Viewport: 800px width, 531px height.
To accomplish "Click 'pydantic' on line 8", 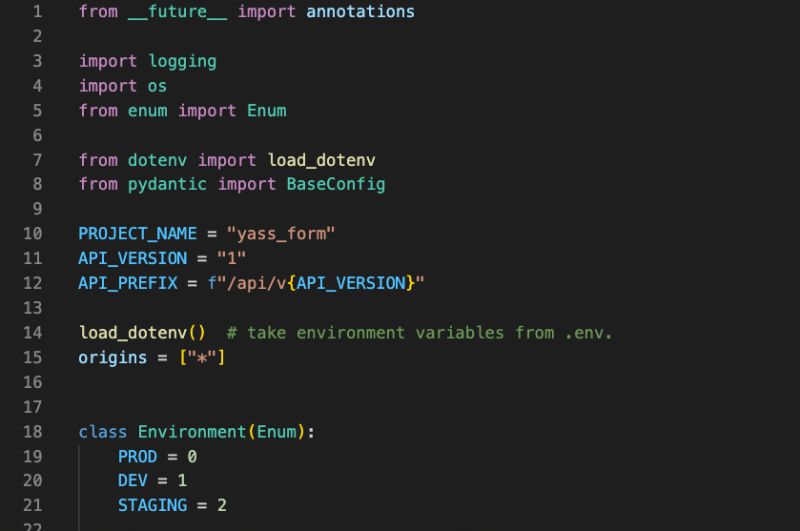I will coord(167,184).
